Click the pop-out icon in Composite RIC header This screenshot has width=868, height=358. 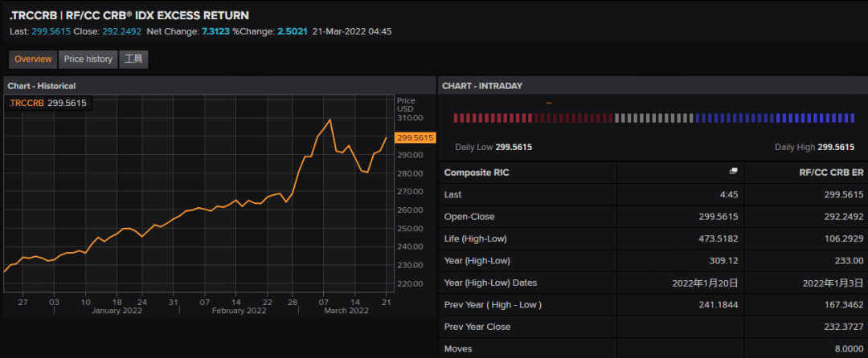coord(733,172)
